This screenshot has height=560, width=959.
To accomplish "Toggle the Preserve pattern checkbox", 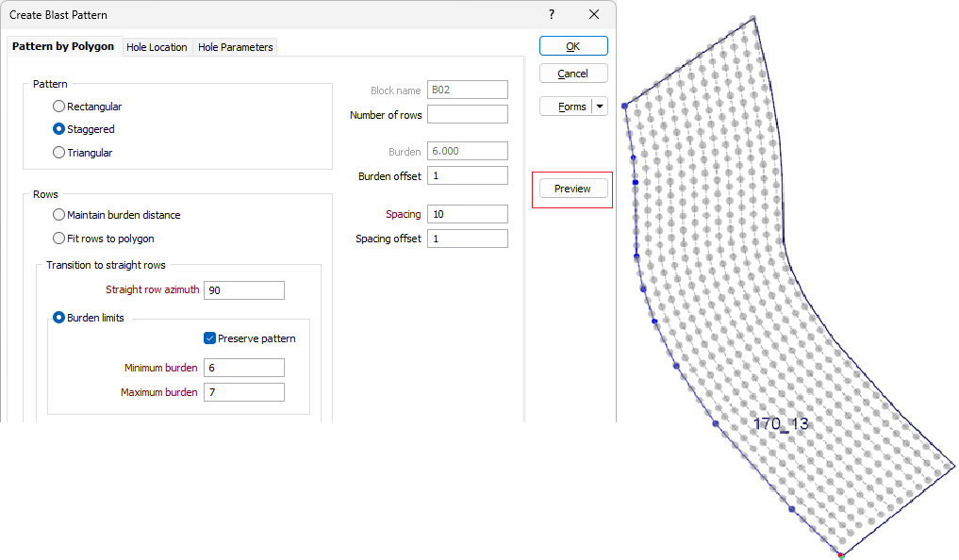I will tap(210, 338).
